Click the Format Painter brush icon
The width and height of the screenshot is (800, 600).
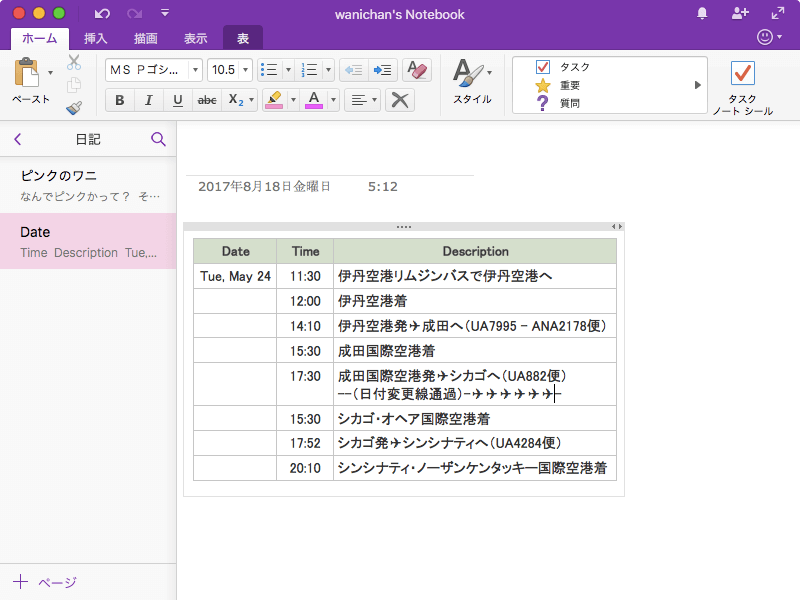click(74, 108)
